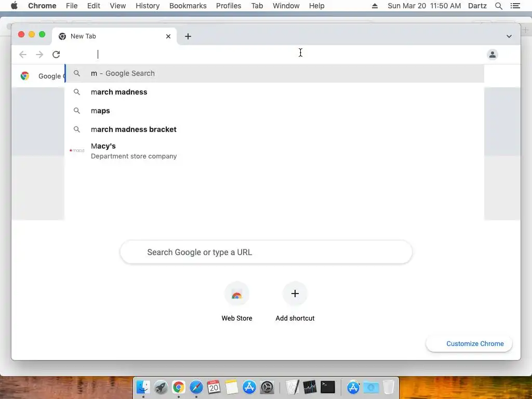Screen dimensions: 532x399
Task: Click the red close window button
Action: [x=21, y=34]
